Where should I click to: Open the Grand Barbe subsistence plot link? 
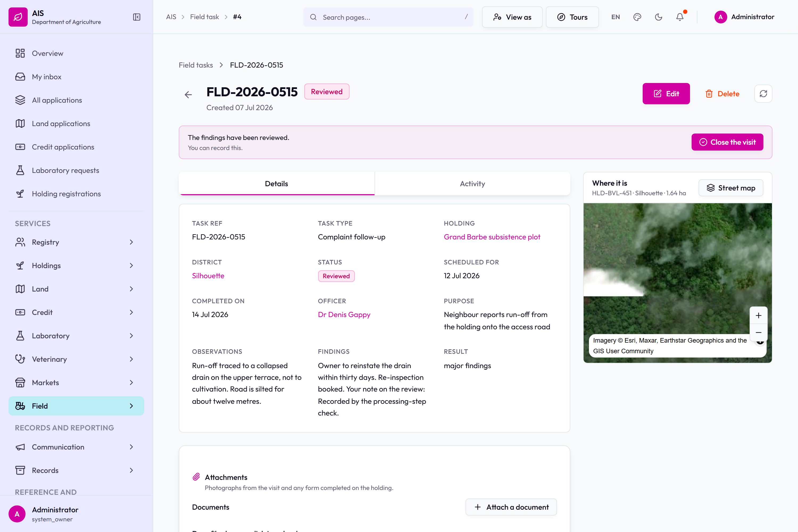click(492, 237)
